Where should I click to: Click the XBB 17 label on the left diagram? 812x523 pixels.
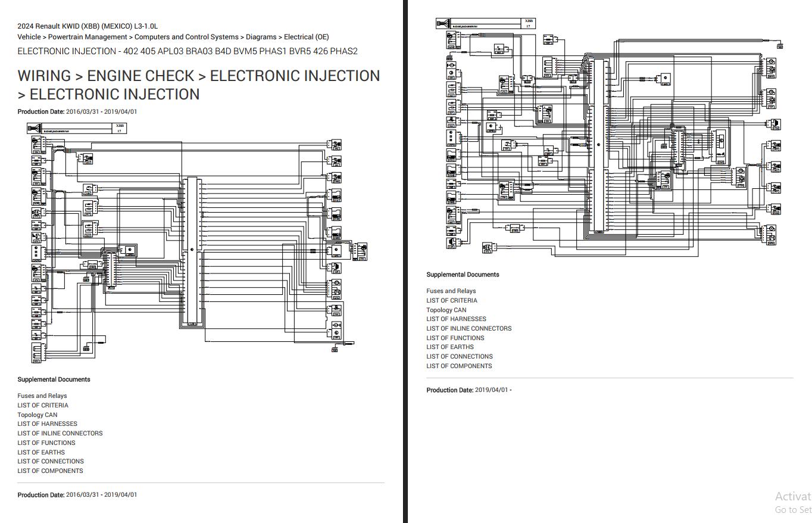pyautogui.click(x=120, y=128)
